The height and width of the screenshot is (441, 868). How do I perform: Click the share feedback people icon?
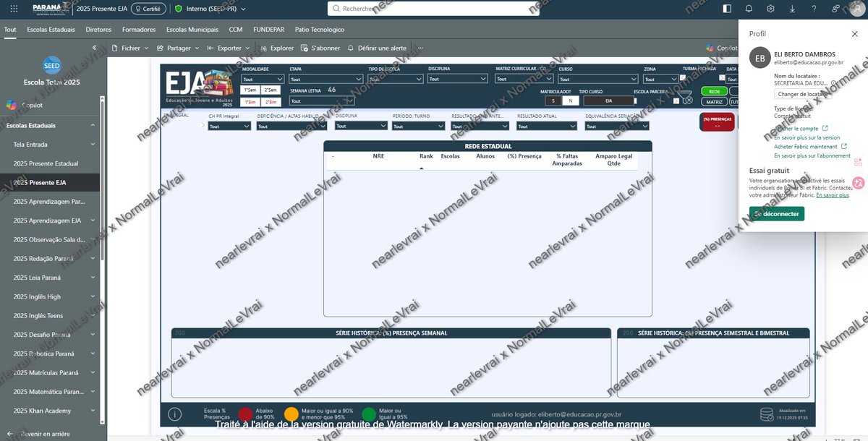coord(835,9)
